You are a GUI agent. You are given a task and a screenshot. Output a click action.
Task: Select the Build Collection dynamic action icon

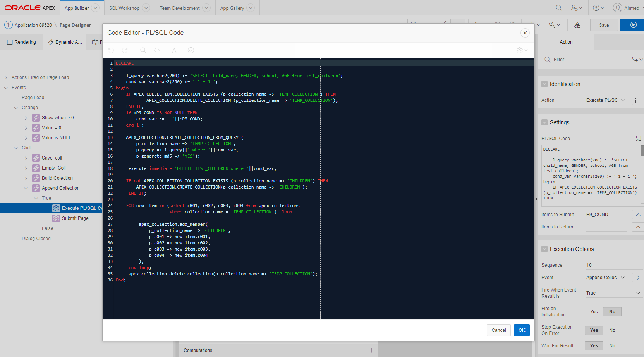(x=36, y=178)
